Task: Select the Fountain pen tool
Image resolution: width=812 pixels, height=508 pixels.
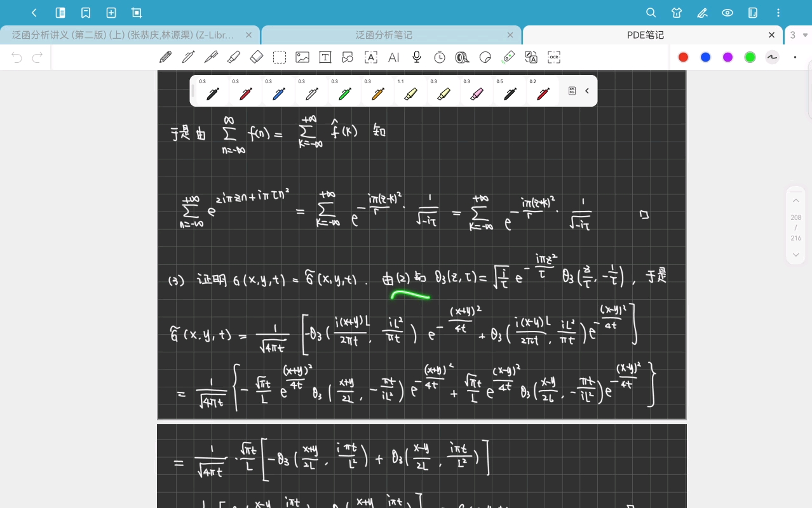Action: coord(188,57)
